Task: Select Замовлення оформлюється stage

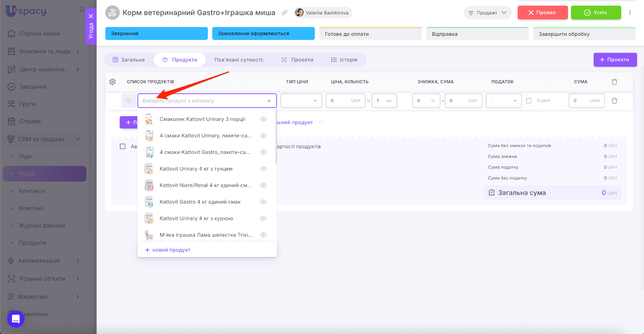Action: 263,33
